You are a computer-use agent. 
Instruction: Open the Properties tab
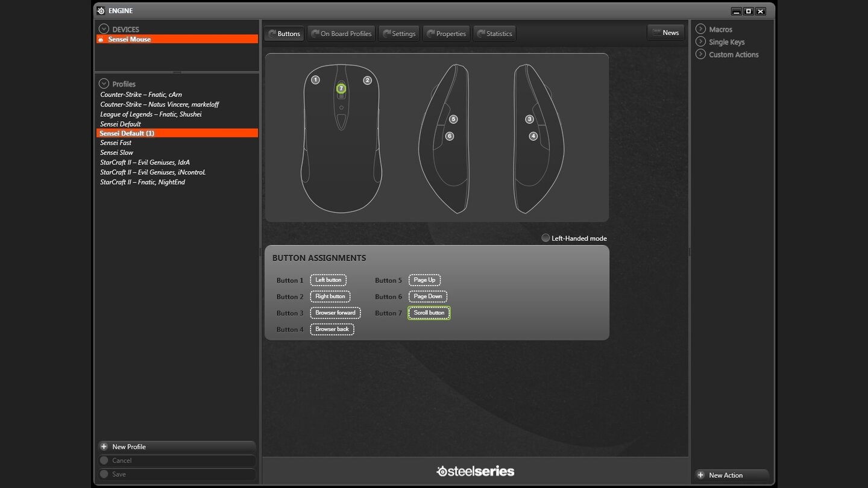click(x=447, y=34)
